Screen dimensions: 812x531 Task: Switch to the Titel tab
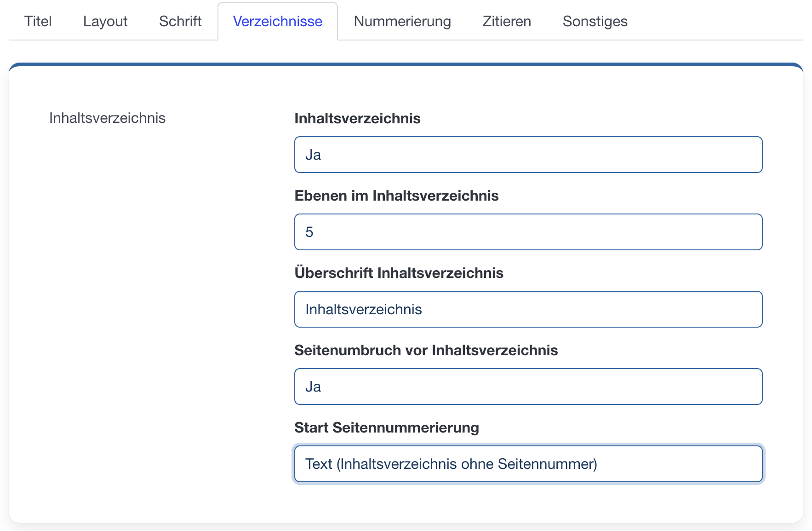point(38,21)
